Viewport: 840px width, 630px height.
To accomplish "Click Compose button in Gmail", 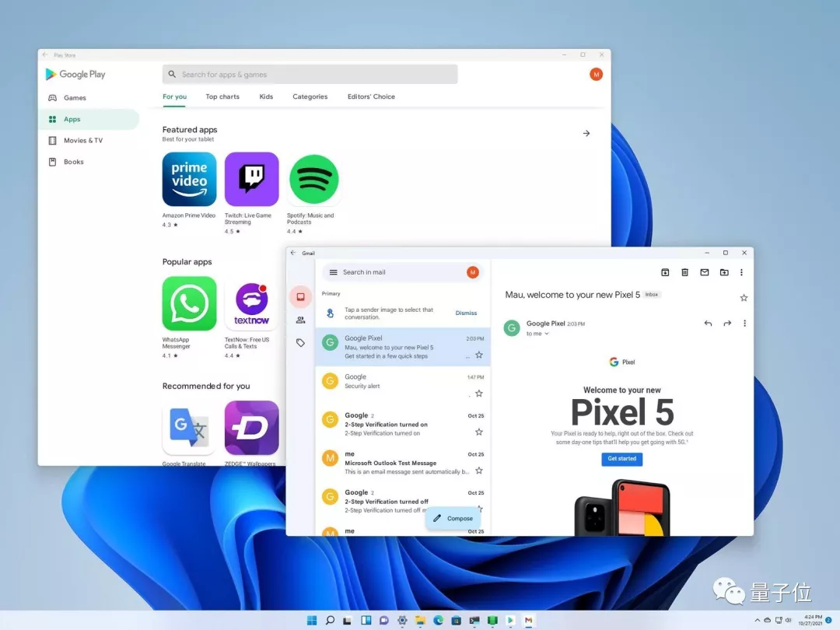I will click(453, 518).
